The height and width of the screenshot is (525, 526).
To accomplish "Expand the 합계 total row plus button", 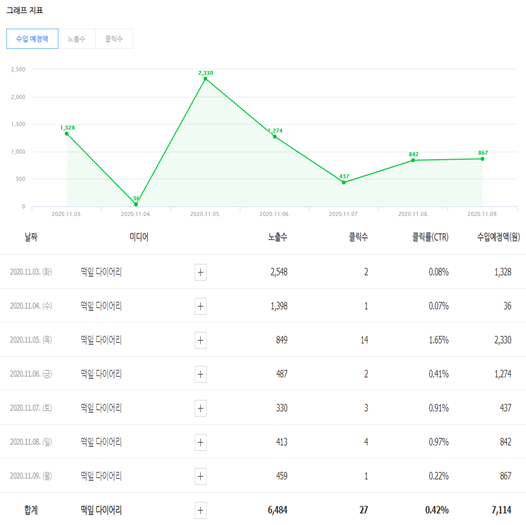I will tap(200, 510).
